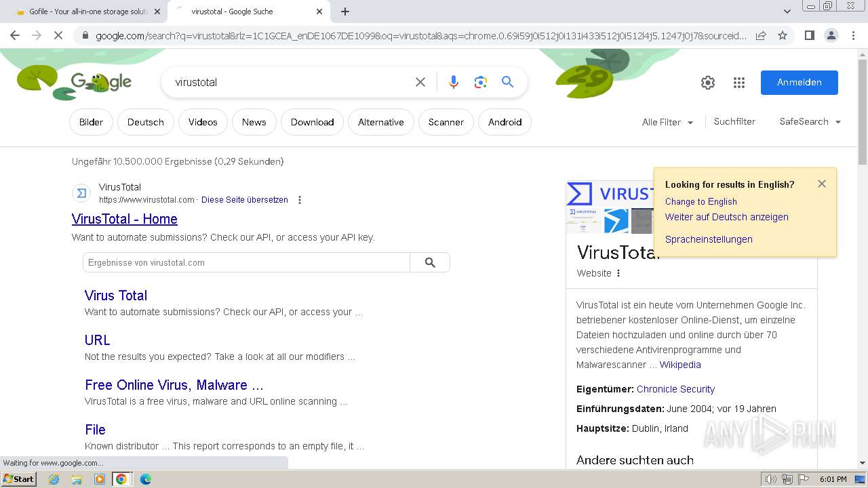
Task: Select the Videos filter chip
Action: (x=203, y=122)
